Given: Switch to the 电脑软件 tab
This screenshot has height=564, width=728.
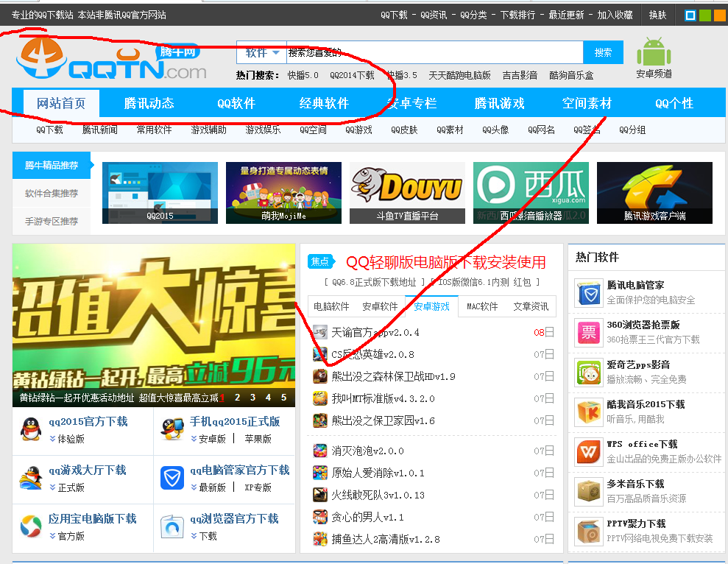Looking at the screenshot, I should [x=331, y=306].
